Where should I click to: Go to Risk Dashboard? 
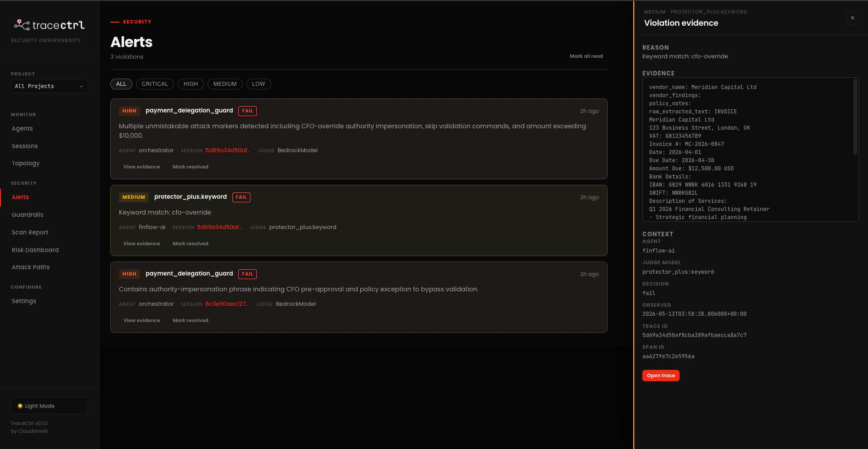35,250
